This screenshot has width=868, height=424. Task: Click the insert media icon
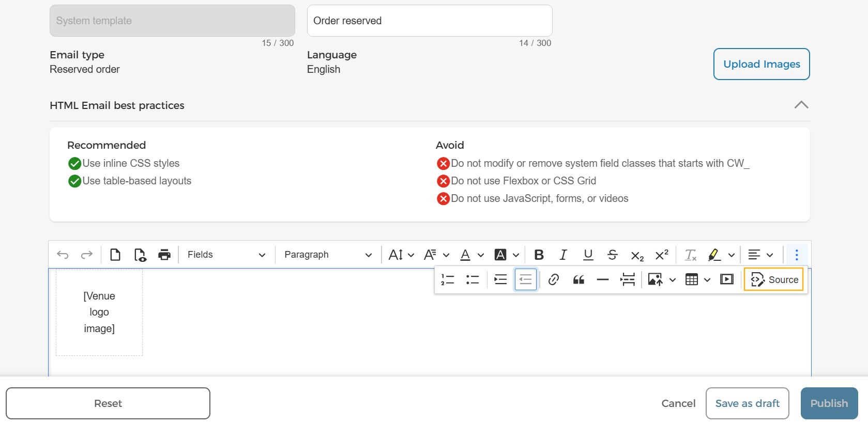727,279
